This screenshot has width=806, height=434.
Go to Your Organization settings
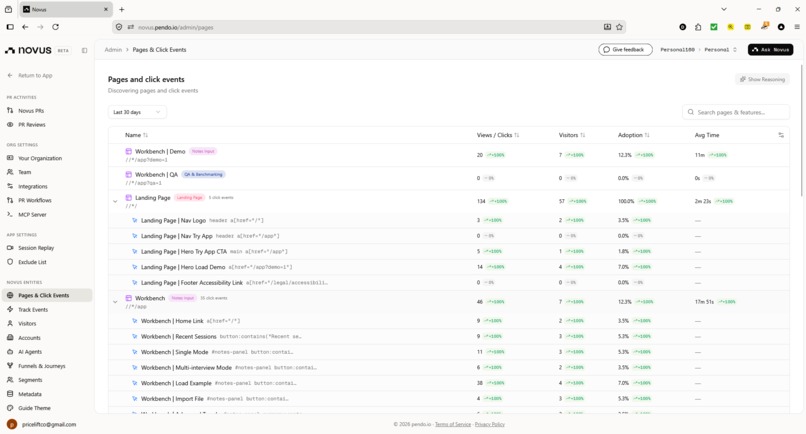[x=40, y=158]
